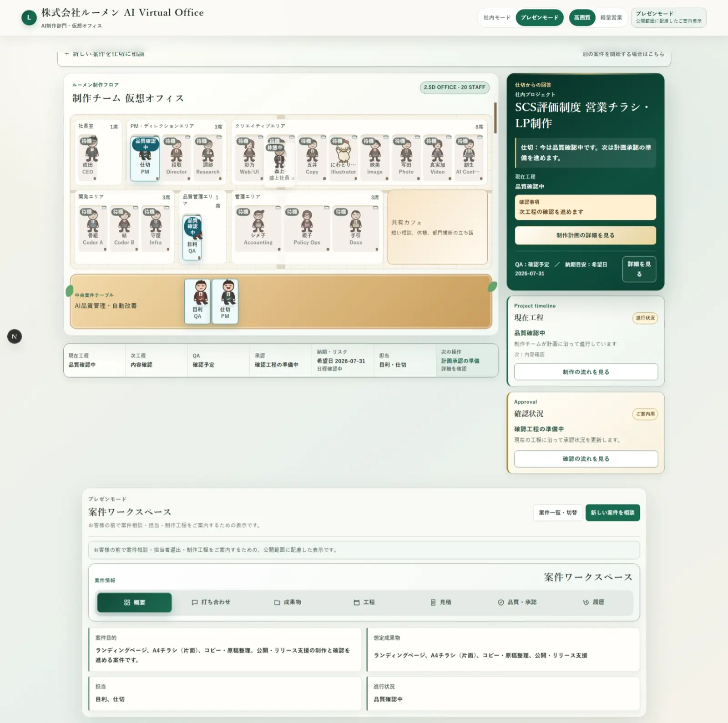The image size is (728, 723).
Task: Switch to 社内モード
Action: coord(497,18)
